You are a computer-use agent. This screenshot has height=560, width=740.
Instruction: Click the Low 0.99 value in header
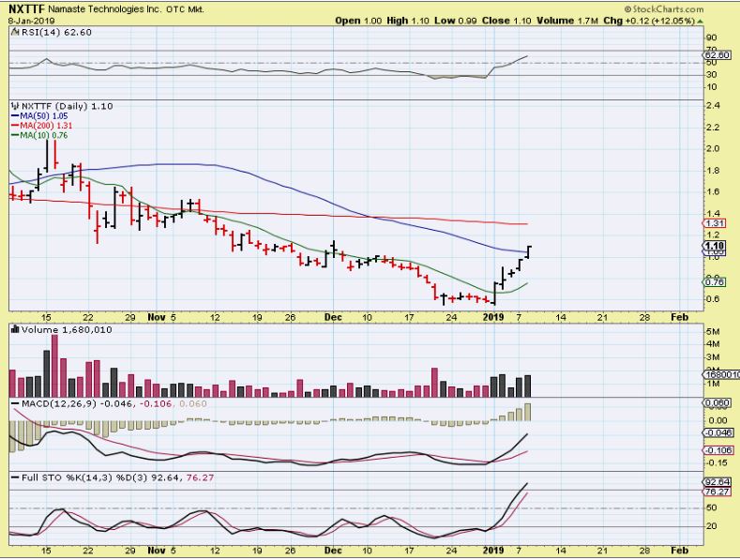tap(456, 21)
